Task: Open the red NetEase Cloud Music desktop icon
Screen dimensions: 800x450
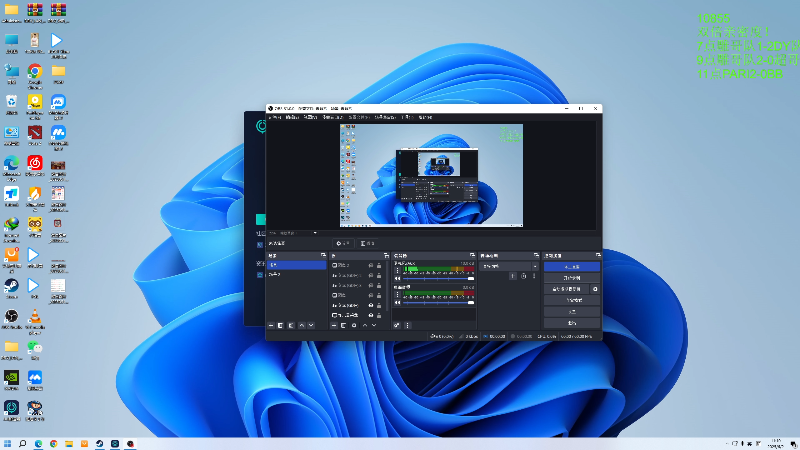Action: tap(35, 166)
